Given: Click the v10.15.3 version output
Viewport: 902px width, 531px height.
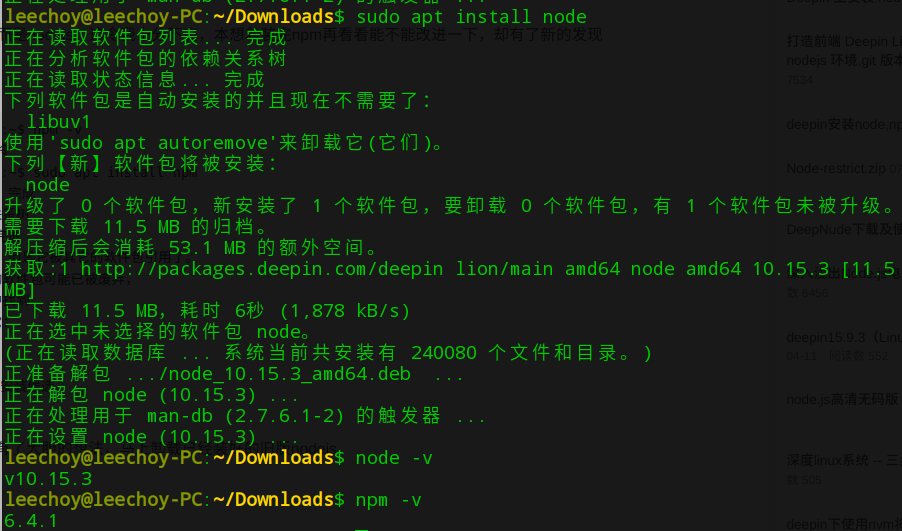Looking at the screenshot, I should coord(48,479).
